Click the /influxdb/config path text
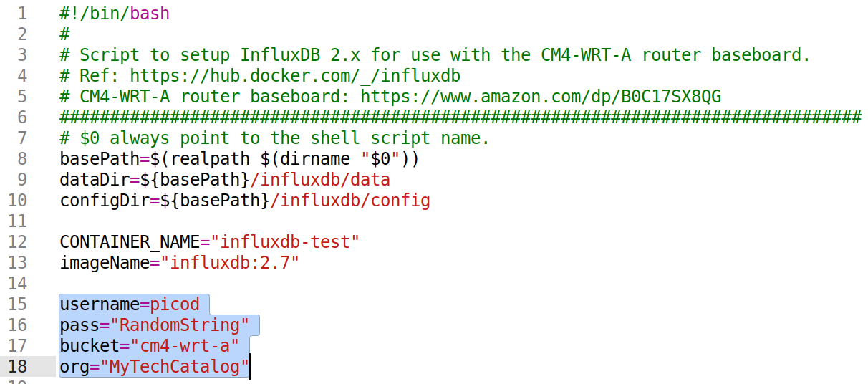 349,201
